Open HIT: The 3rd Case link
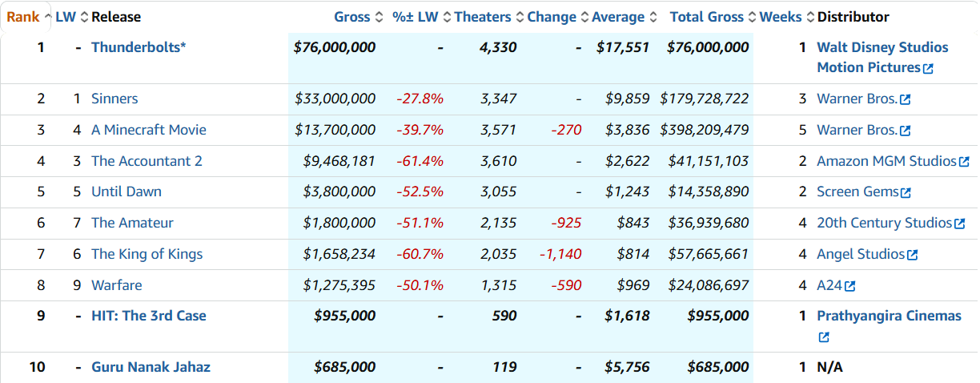 pyautogui.click(x=148, y=316)
